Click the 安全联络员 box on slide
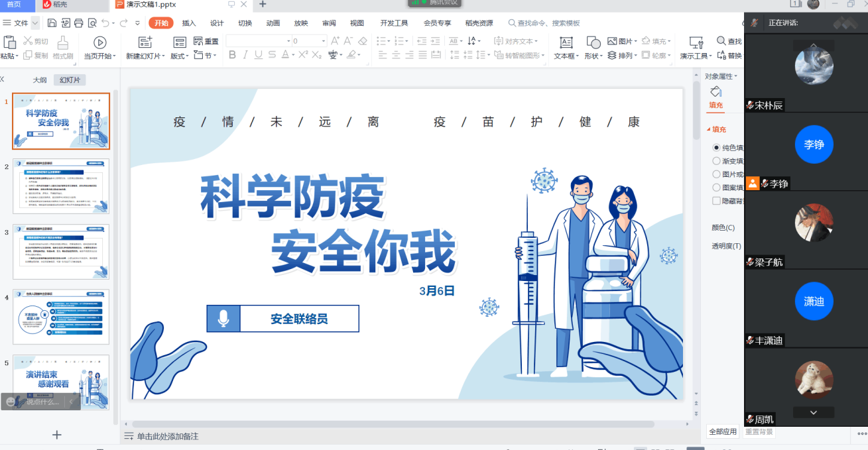868x450 pixels. 282,319
